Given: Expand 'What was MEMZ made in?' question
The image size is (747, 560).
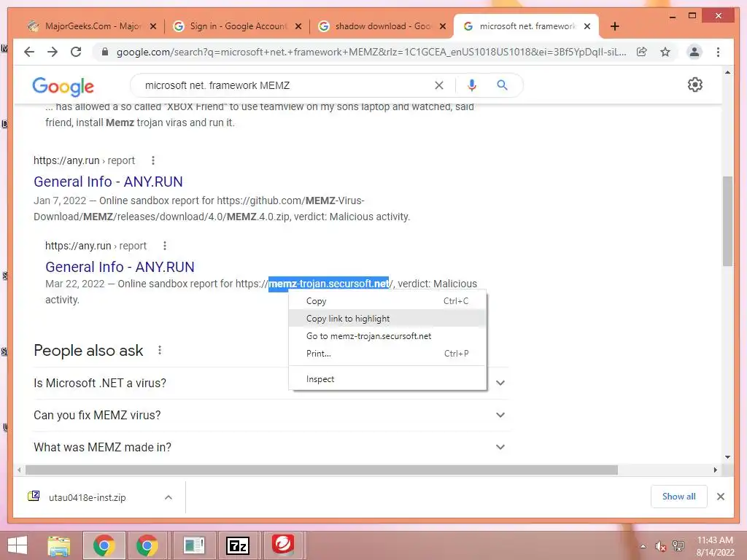Looking at the screenshot, I should coord(271,447).
